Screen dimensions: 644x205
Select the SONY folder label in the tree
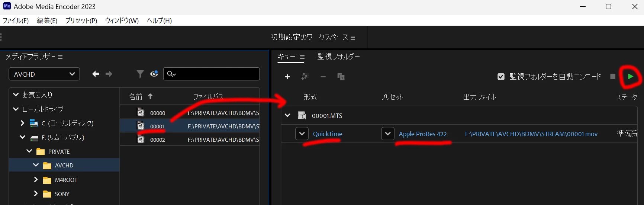click(62, 194)
